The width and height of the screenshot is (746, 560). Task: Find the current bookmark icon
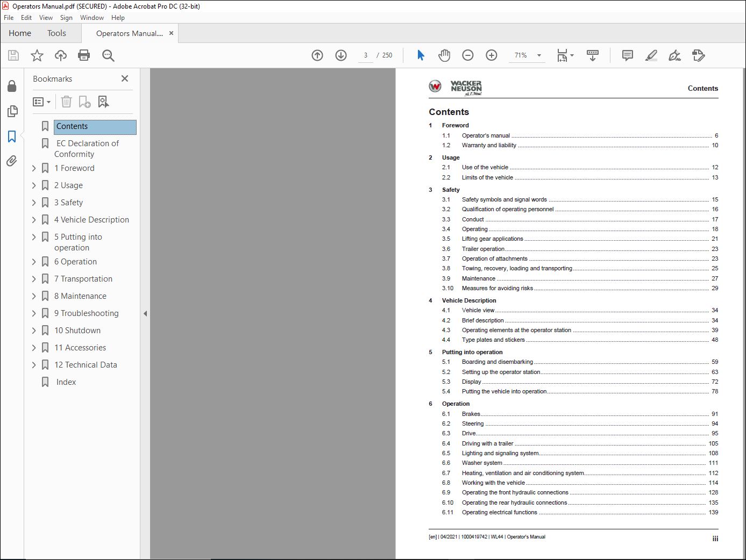click(x=103, y=102)
